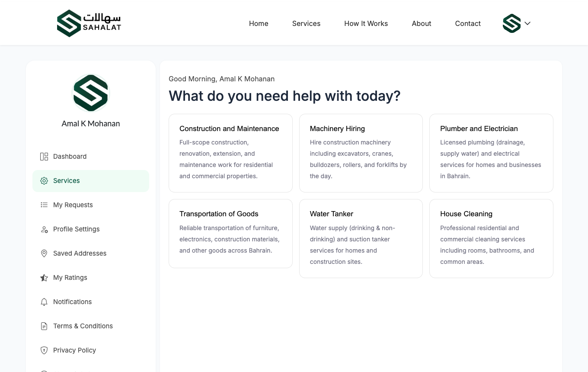The image size is (588, 372).
Task: Expand the account dropdown chevron
Action: pyautogui.click(x=527, y=23)
